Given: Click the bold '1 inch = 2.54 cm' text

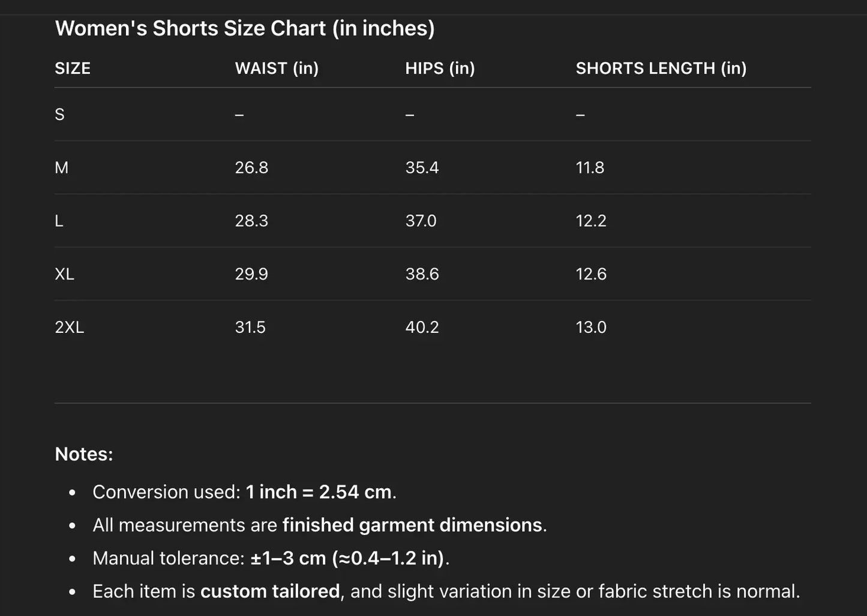Looking at the screenshot, I should [x=319, y=492].
